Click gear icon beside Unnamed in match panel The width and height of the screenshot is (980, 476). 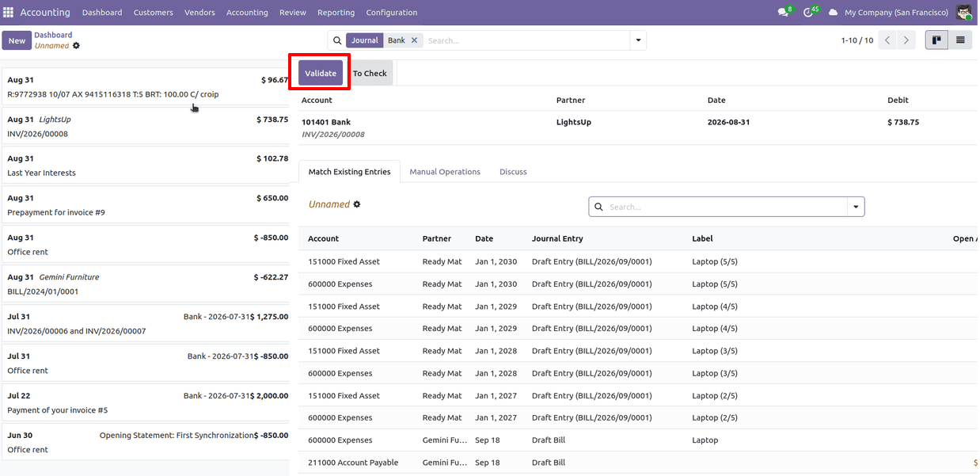(357, 204)
